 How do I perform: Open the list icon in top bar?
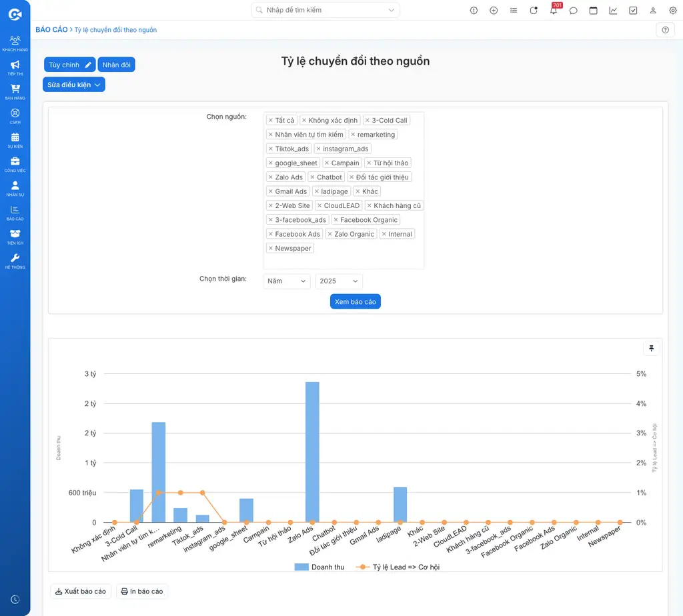514,11
